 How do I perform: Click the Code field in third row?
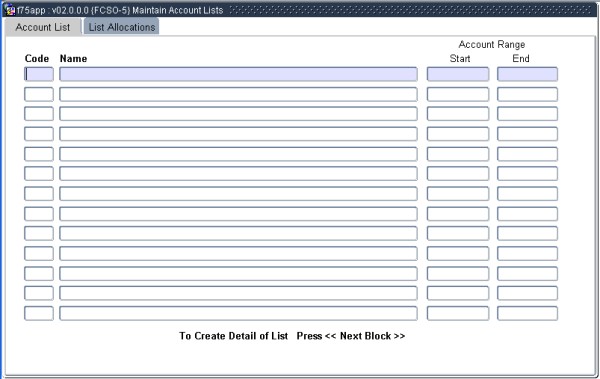click(x=39, y=114)
